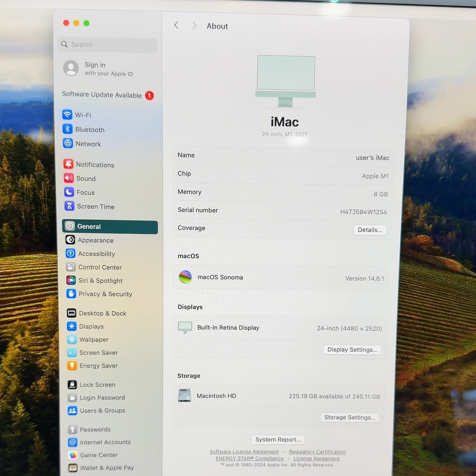
Task: Select the Lock Screen icon
Action: 72,384
